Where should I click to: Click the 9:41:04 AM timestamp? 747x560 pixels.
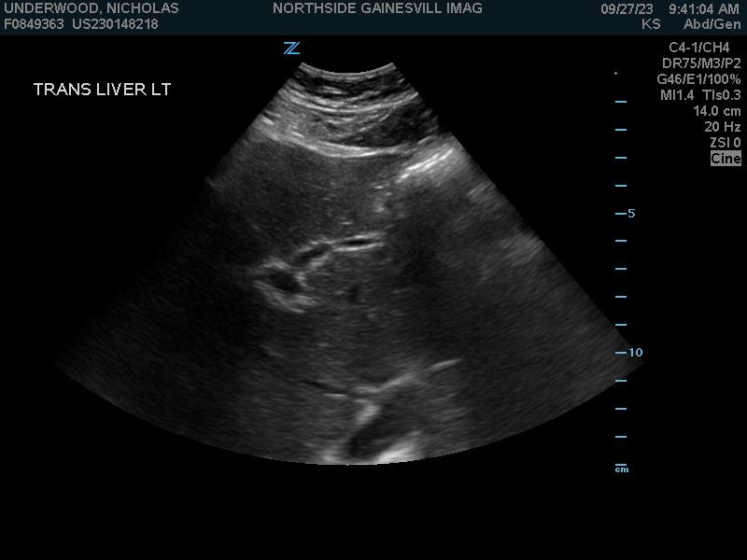coord(704,8)
